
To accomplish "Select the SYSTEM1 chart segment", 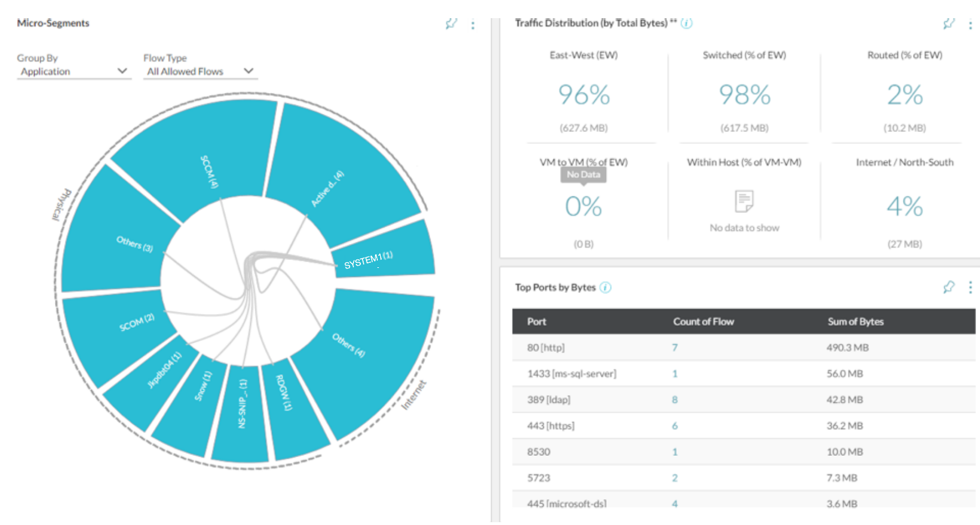I will pos(368,258).
